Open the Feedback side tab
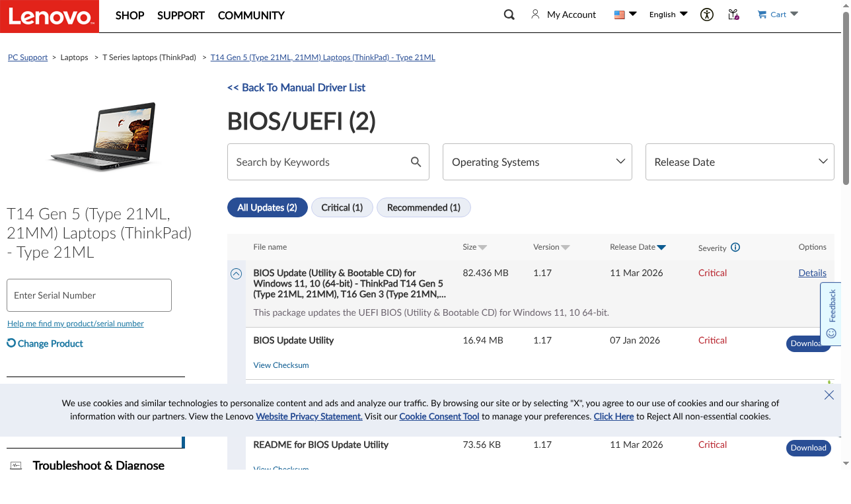Viewport: 851px width, 504px height. pos(831,314)
